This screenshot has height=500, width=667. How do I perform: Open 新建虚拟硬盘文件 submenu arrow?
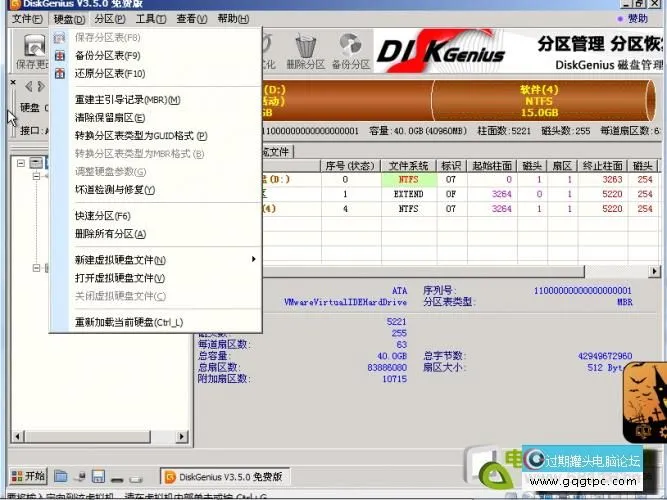coord(254,259)
